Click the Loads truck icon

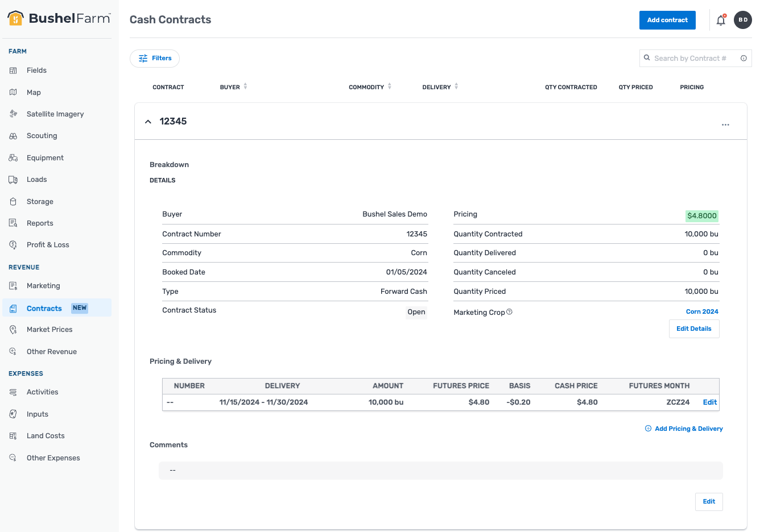tap(13, 180)
